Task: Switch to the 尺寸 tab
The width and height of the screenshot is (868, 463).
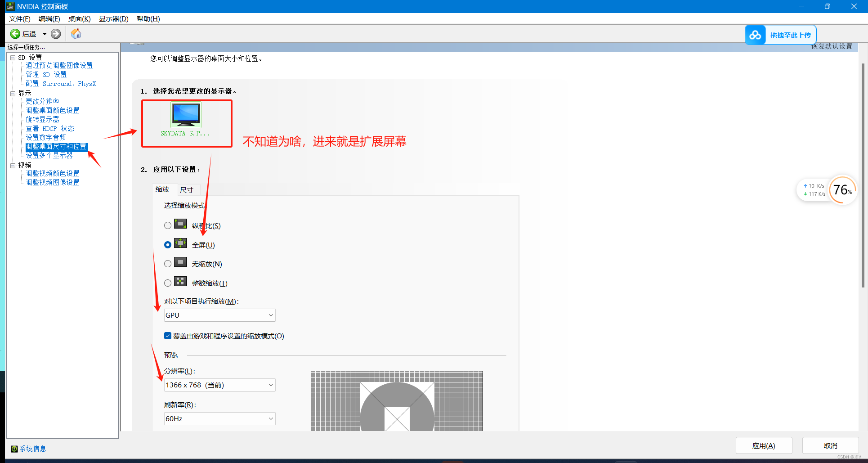Action: pos(187,190)
